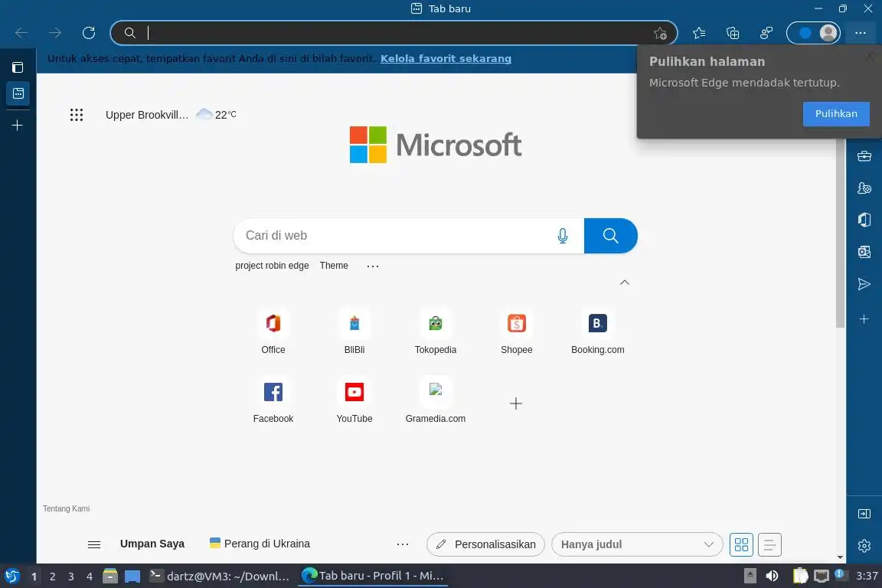Open the feed hamburger menu icon
882x588 pixels.
[x=94, y=544]
